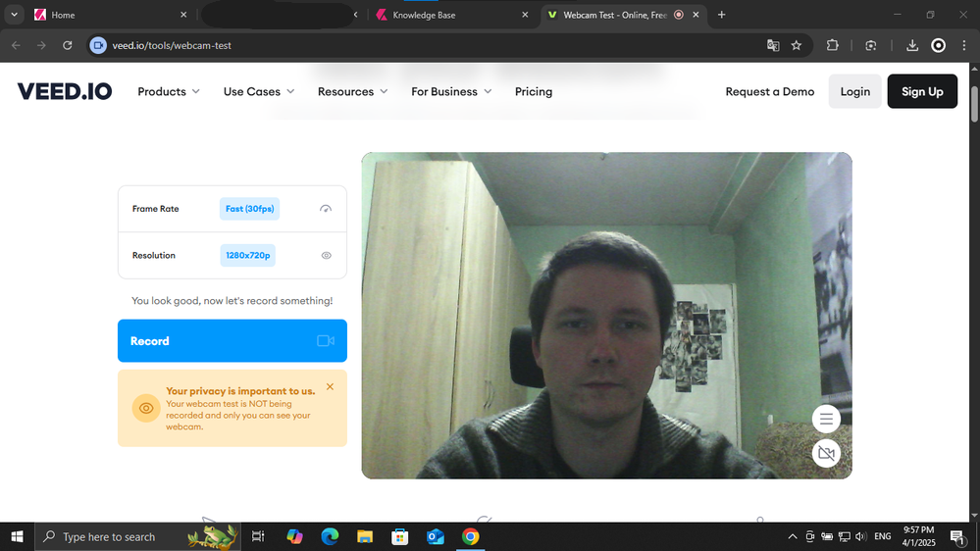Bookmark this page with the star icon
This screenshot has width=980, height=551.
[797, 45]
